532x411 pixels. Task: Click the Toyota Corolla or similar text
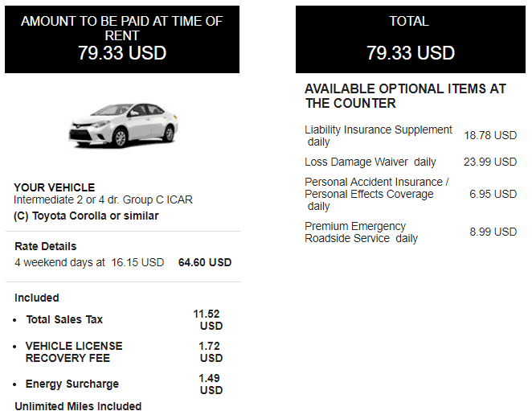(x=86, y=216)
